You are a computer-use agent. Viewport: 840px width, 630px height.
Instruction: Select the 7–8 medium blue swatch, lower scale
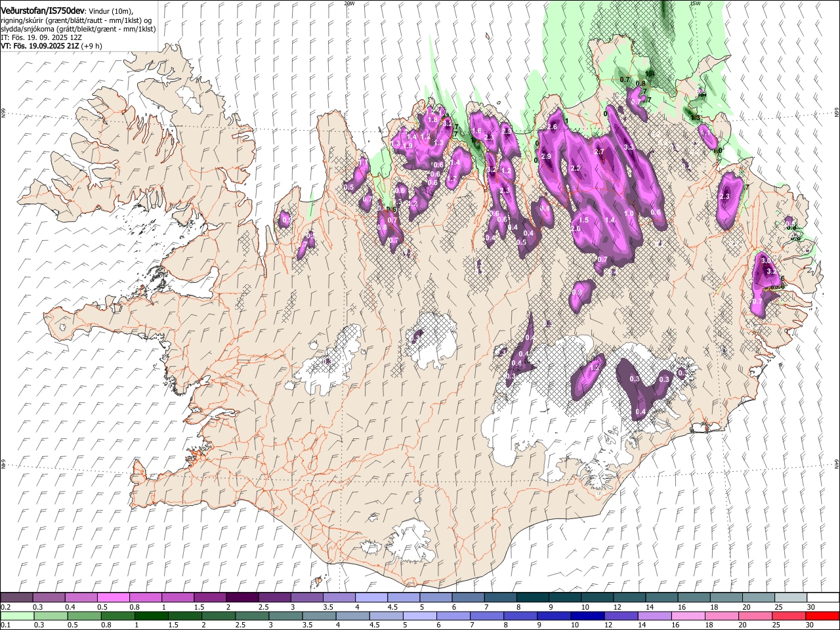point(487,616)
